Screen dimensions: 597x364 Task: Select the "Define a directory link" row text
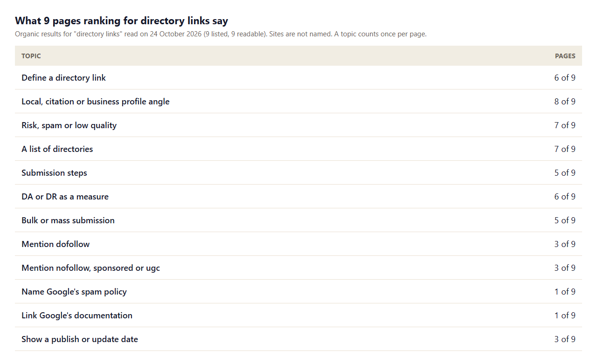pos(63,78)
